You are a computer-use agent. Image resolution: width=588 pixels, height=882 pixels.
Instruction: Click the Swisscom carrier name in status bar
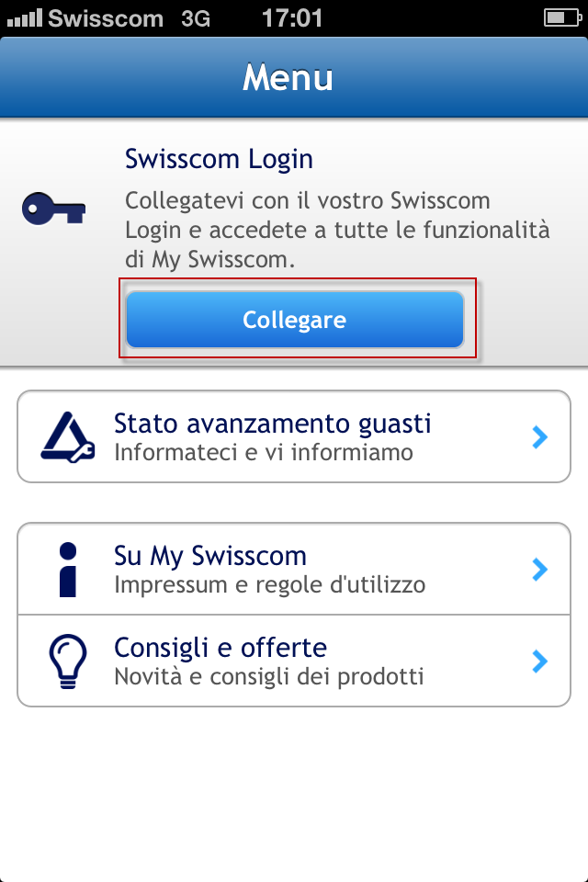pyautogui.click(x=104, y=17)
